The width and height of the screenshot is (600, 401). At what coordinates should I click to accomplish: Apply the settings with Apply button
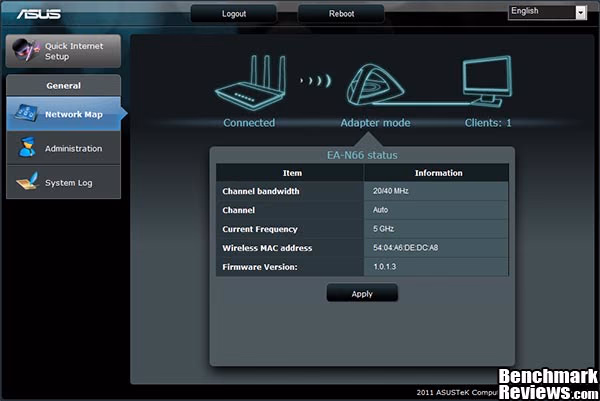point(362,293)
